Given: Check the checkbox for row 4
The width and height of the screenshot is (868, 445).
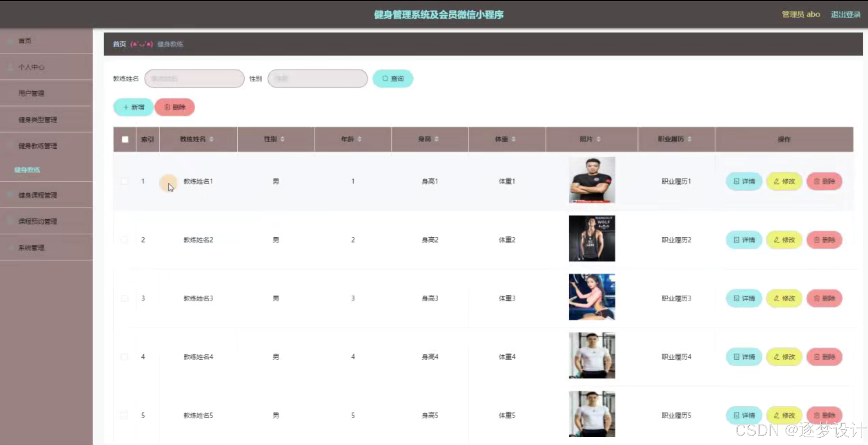Looking at the screenshot, I should [124, 357].
